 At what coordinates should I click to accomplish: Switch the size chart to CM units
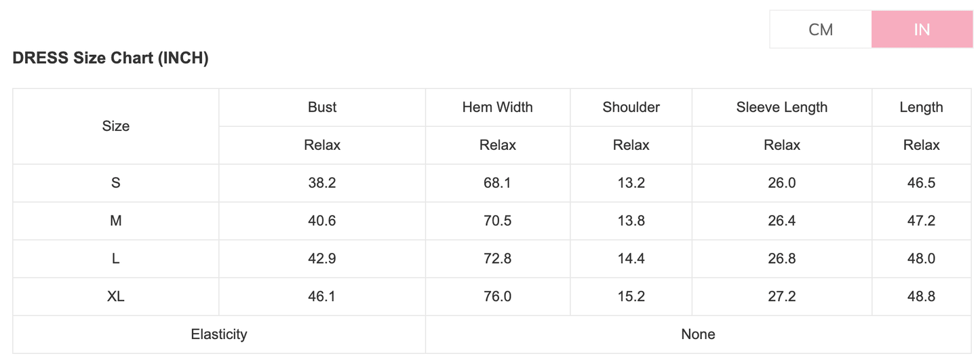click(821, 29)
